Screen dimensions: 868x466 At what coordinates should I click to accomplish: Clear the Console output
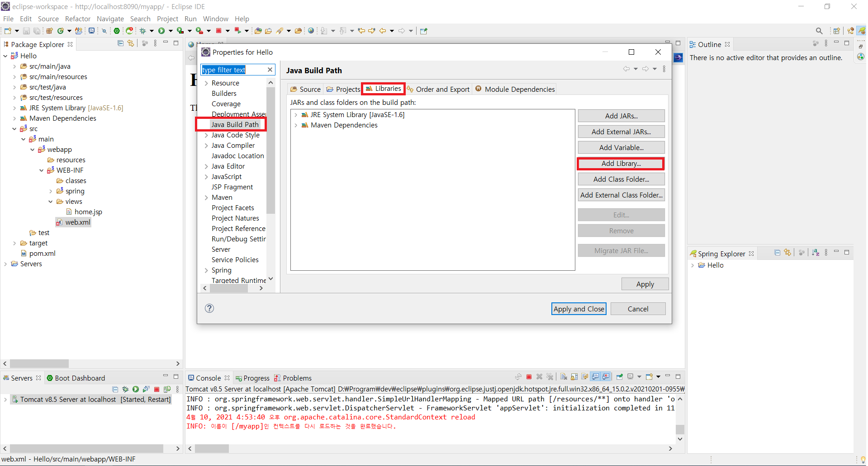(x=564, y=377)
